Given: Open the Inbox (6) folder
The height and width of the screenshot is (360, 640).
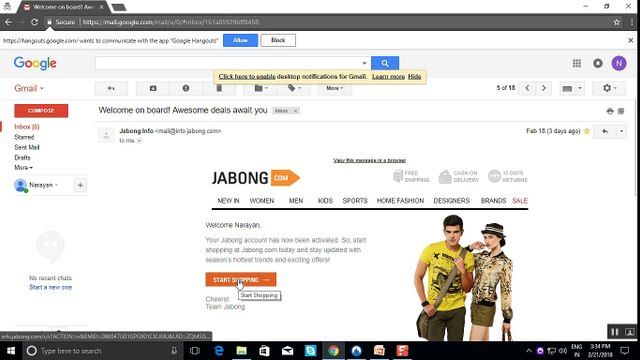Looking at the screenshot, I should (27, 127).
